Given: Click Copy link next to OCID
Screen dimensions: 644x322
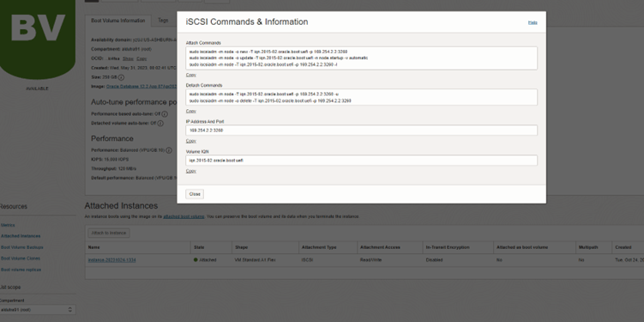Looking at the screenshot, I should click(141, 58).
